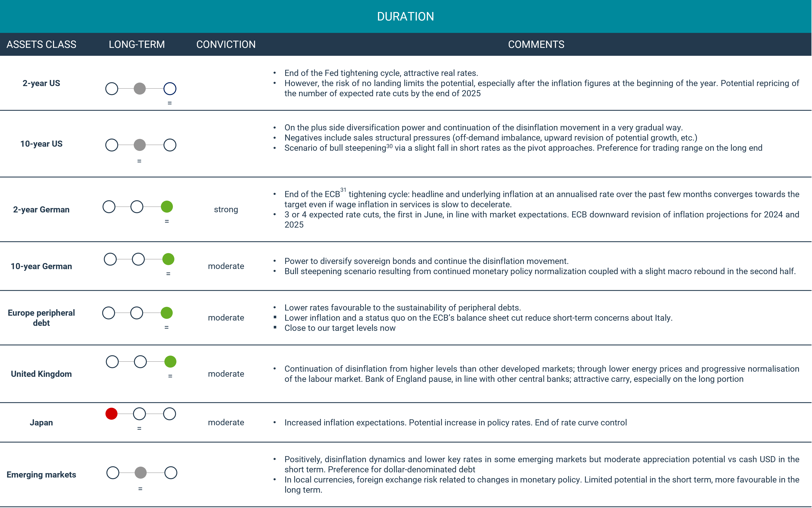
Task: Click equals sign under Europe peripheral debt indicator
Action: (x=167, y=328)
